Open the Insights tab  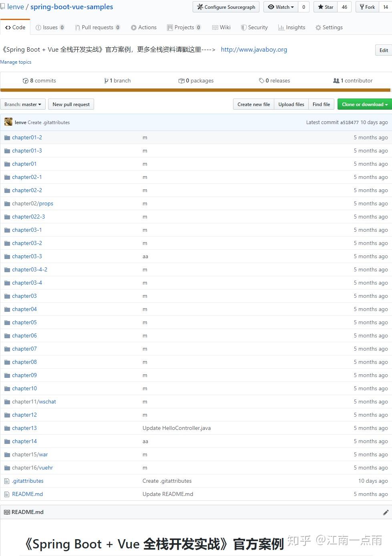pyautogui.click(x=291, y=27)
